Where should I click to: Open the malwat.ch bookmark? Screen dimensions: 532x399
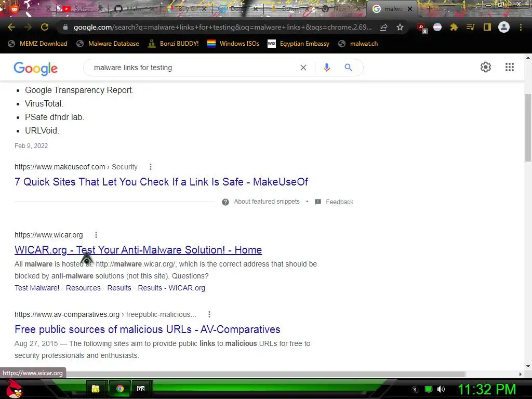pyautogui.click(x=358, y=44)
